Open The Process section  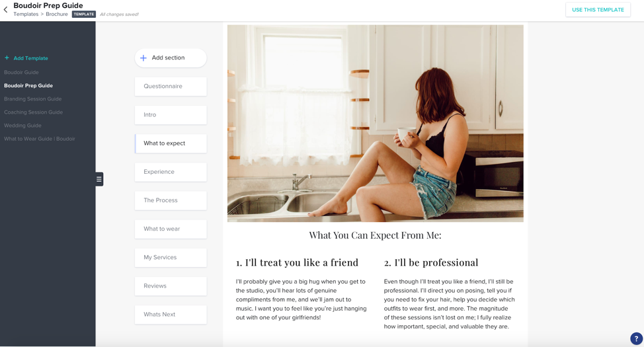[171, 200]
